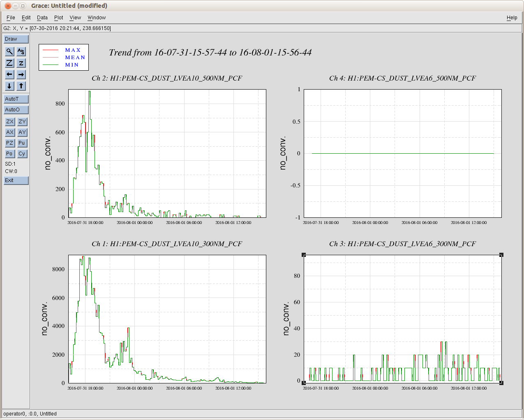Screen dimensions: 524x420
Task: Click the CW:0 indicator
Action: point(11,171)
